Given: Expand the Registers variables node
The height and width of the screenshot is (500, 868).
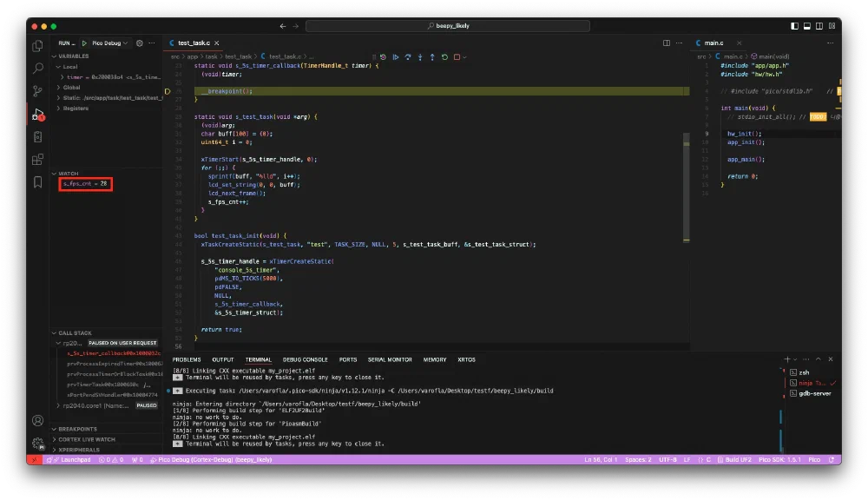Looking at the screenshot, I should (x=76, y=109).
